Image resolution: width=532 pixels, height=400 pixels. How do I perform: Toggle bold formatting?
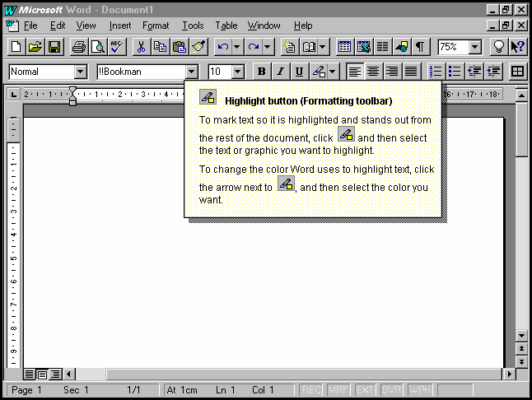click(x=262, y=71)
